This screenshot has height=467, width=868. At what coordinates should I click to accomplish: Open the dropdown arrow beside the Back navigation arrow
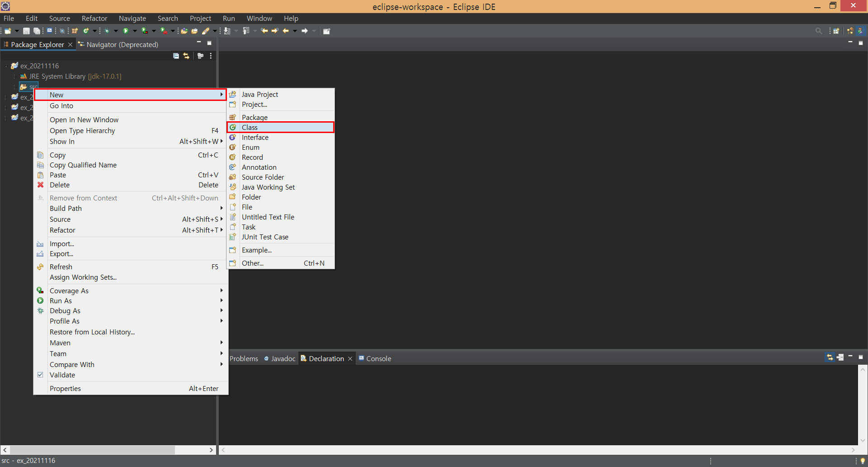295,31
